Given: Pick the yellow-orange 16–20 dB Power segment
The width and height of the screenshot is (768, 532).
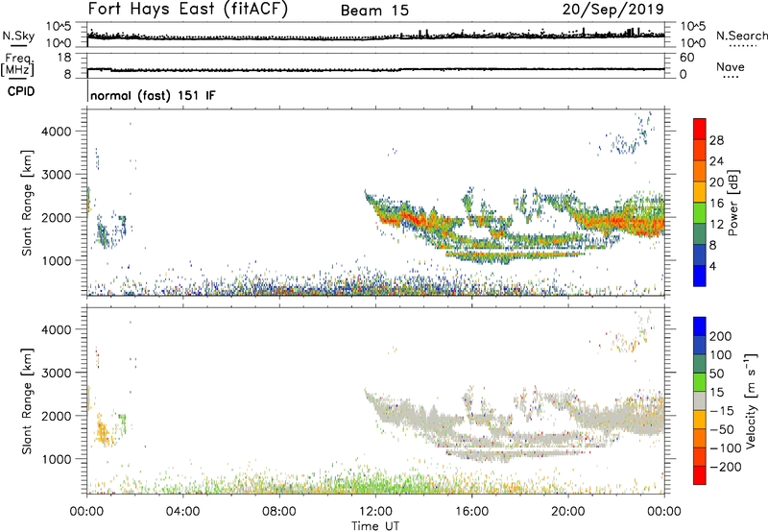Looking at the screenshot, I should click(x=700, y=192).
